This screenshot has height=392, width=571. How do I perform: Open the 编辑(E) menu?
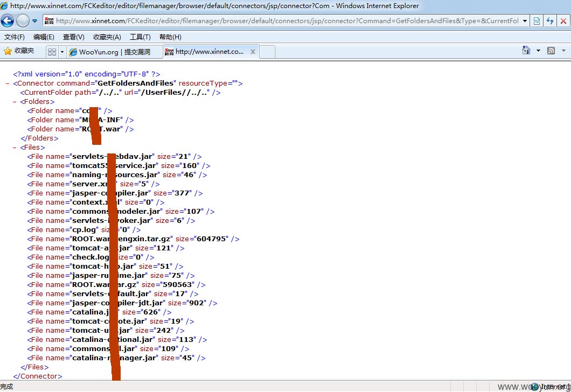[44, 37]
